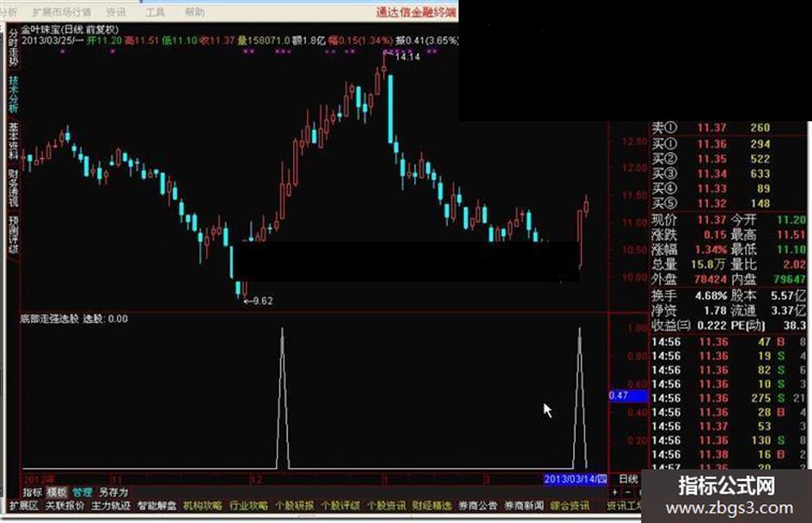812x523 pixels.
Task: Click the 日线 period selector
Action: 628,479
